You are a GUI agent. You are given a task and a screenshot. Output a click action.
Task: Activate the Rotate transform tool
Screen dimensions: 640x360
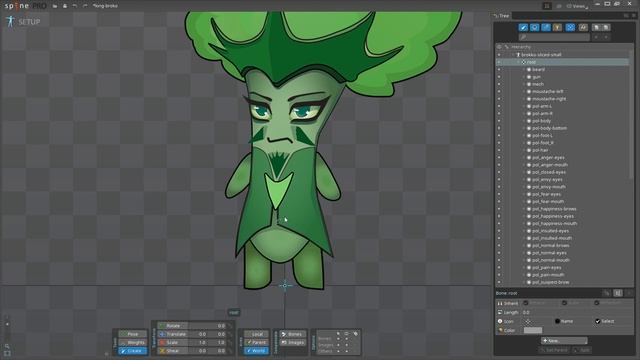173,326
